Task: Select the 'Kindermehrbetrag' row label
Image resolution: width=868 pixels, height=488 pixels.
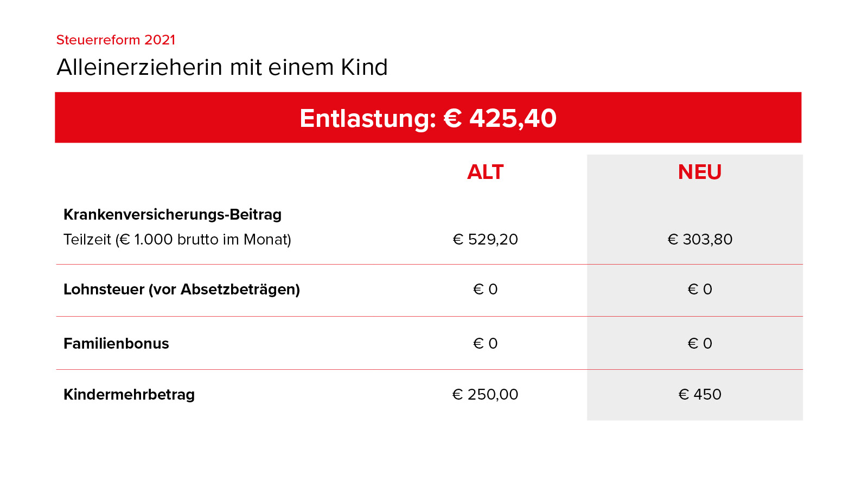Action: [x=129, y=395]
